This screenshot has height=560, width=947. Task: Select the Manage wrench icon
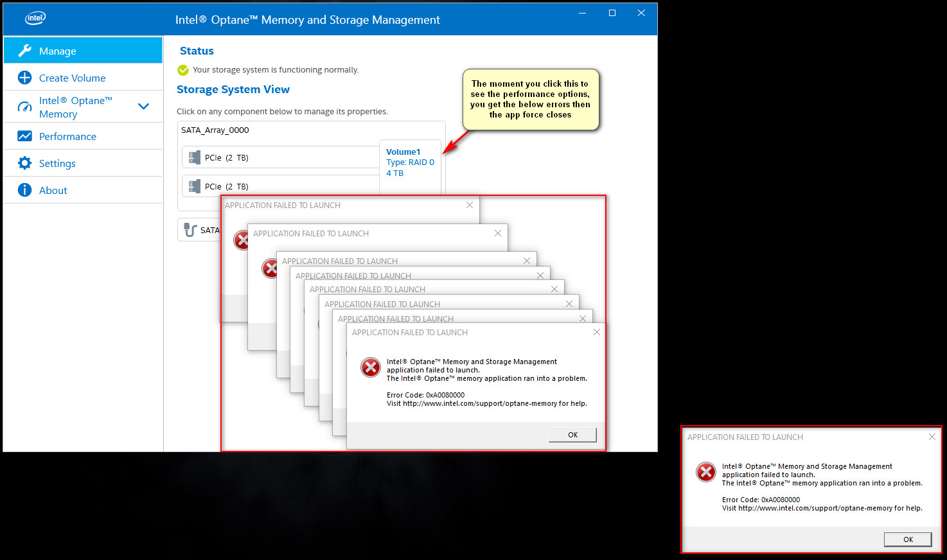click(24, 51)
